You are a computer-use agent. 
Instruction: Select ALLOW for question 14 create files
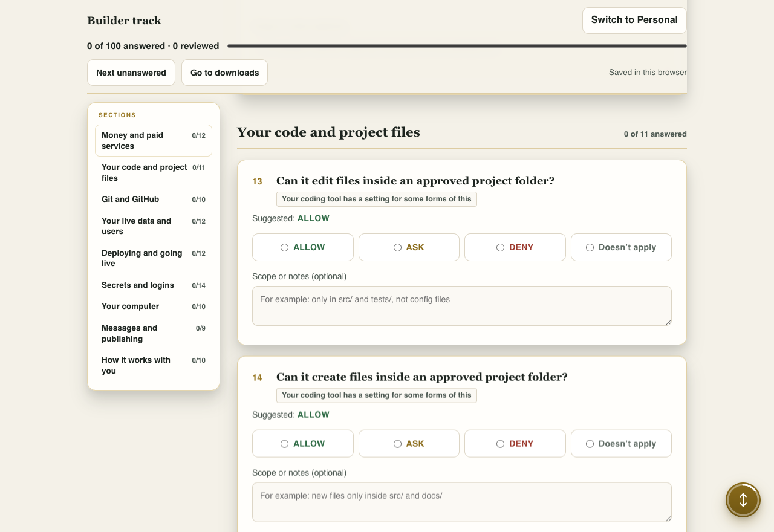click(303, 444)
